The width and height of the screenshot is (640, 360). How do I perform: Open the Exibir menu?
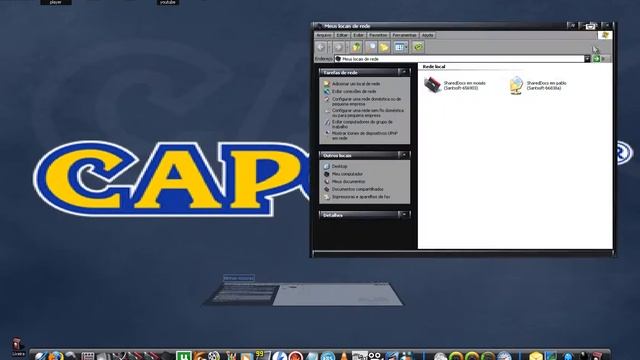click(x=358, y=36)
